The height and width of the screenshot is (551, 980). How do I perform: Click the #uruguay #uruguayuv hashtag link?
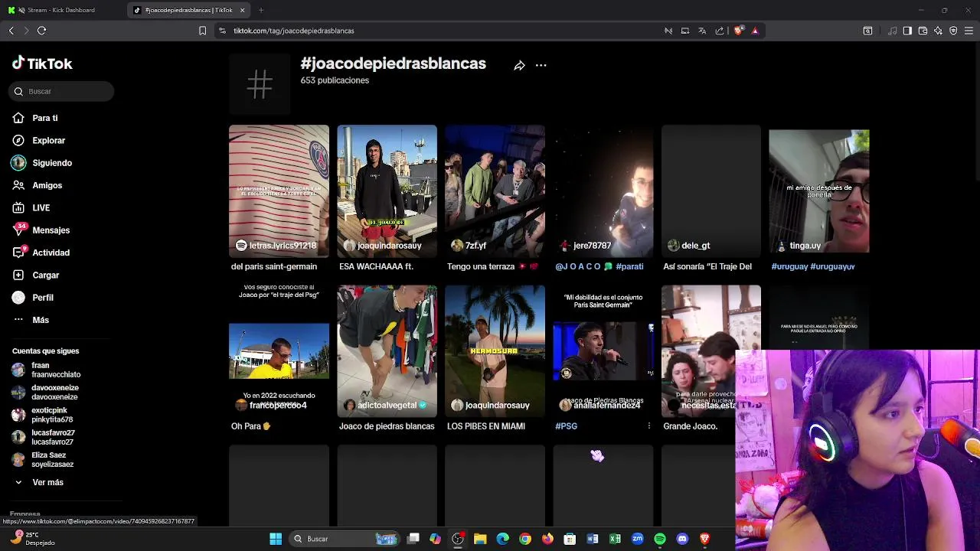click(813, 266)
